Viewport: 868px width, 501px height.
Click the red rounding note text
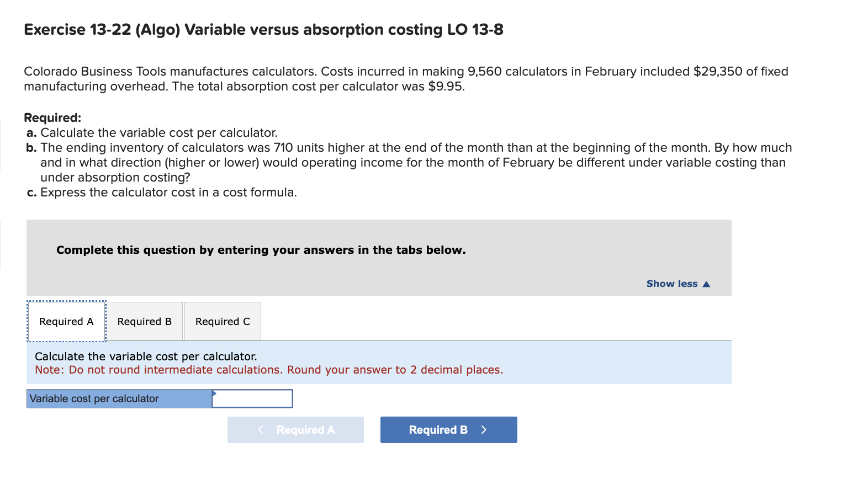(x=269, y=370)
